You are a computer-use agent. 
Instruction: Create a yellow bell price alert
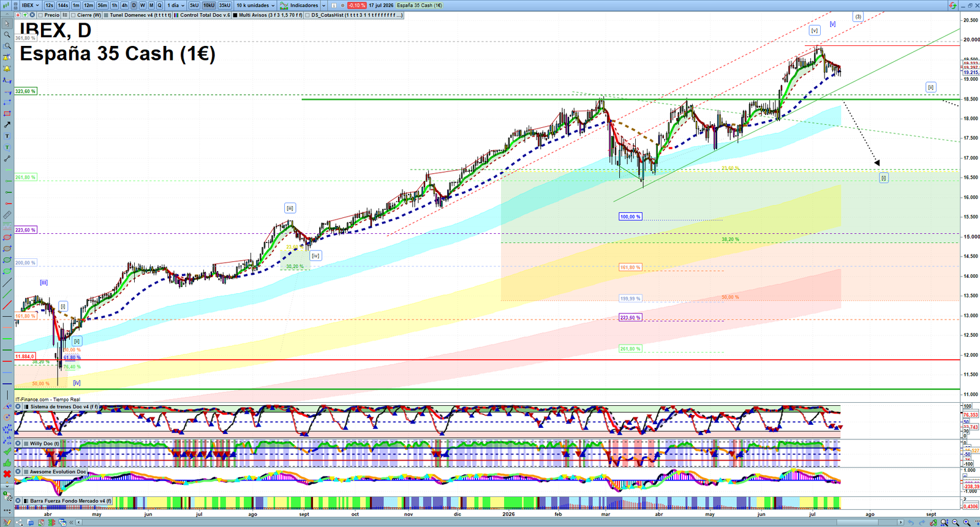click(7, 69)
